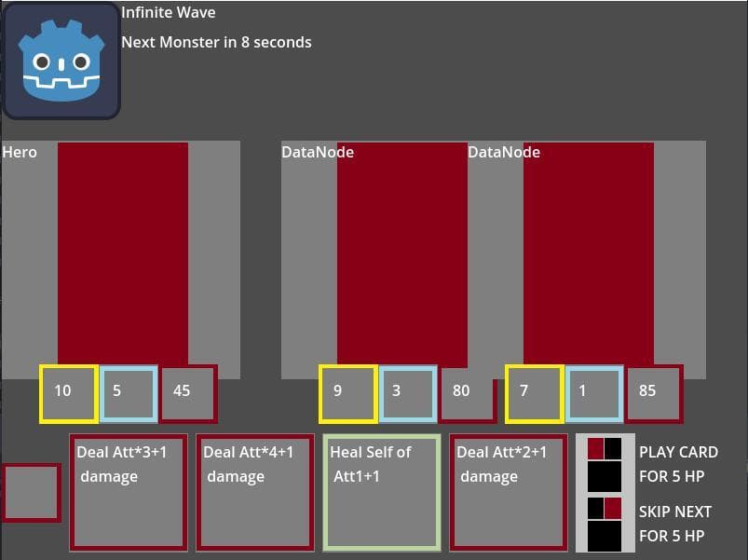Click the PLAY CARD FOR 5 HP icon
748x560 pixels.
click(605, 465)
